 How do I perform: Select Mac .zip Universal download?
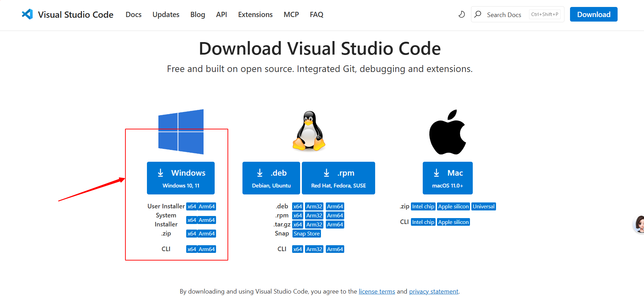pos(484,207)
